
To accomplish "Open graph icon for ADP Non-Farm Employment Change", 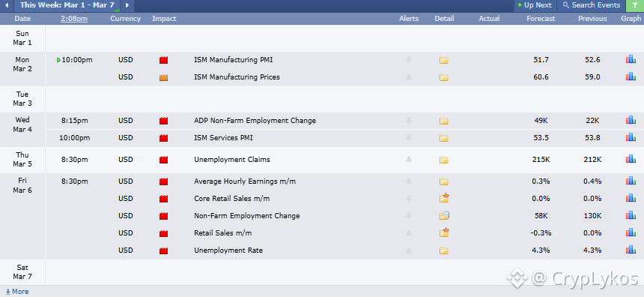I will [631, 120].
